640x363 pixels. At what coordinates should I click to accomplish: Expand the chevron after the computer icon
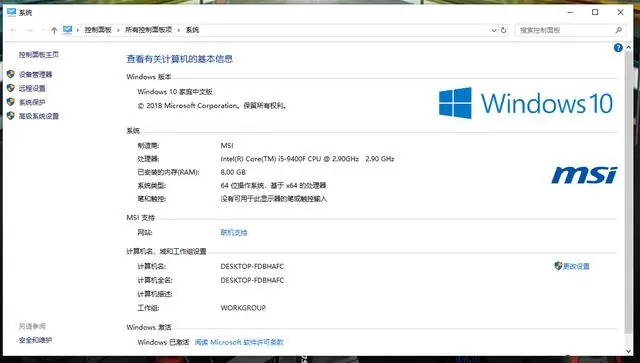pos(78,30)
